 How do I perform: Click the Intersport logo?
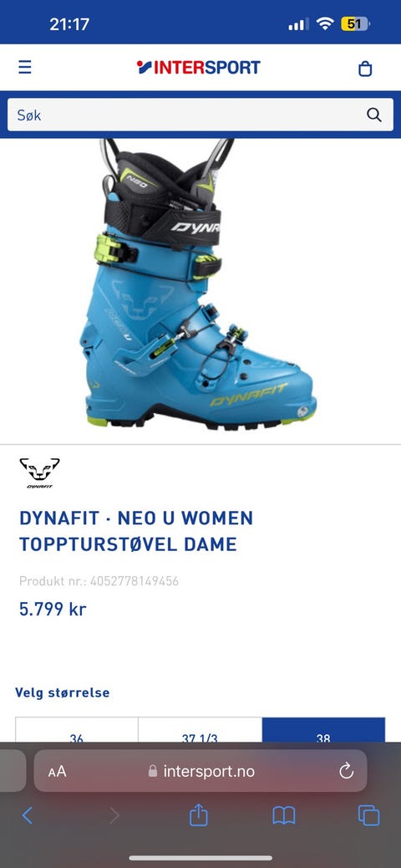click(x=199, y=68)
